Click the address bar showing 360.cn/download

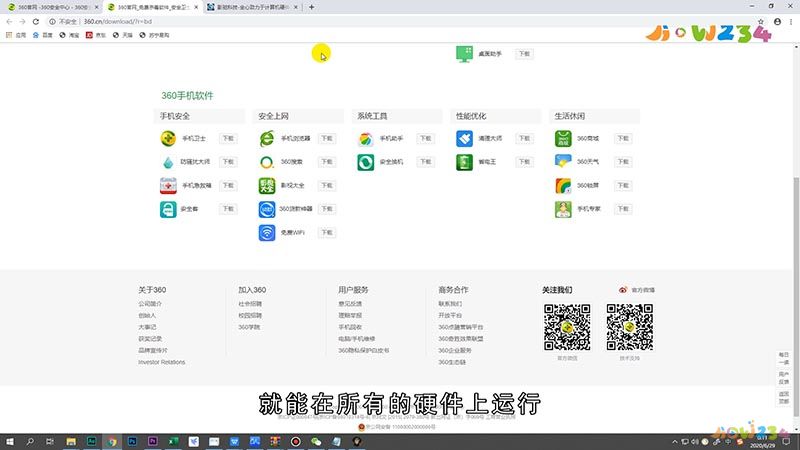(x=398, y=21)
